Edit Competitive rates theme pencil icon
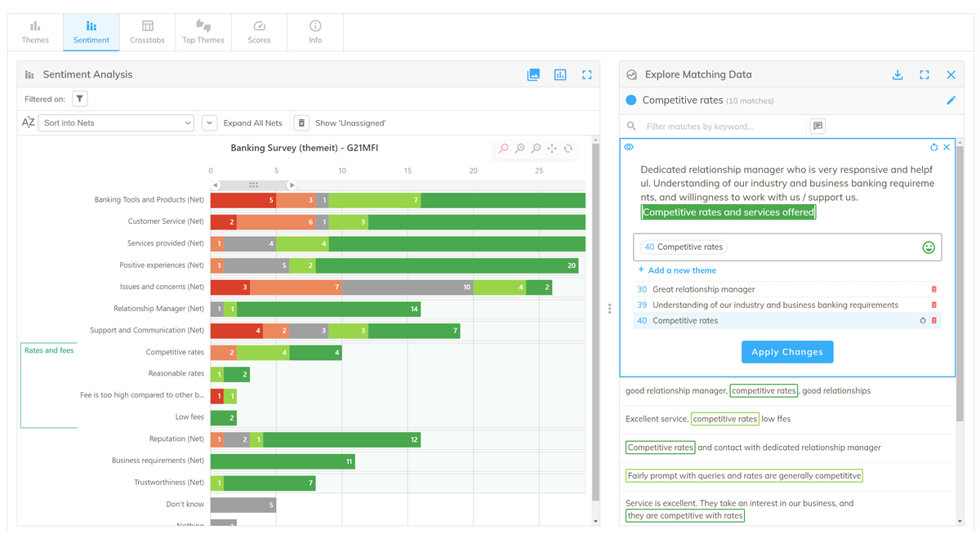Image resolution: width=980 pixels, height=539 pixels. (x=951, y=100)
